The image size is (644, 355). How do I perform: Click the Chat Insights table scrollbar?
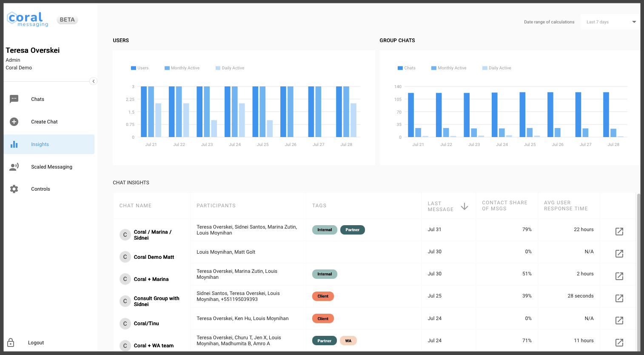point(638,272)
